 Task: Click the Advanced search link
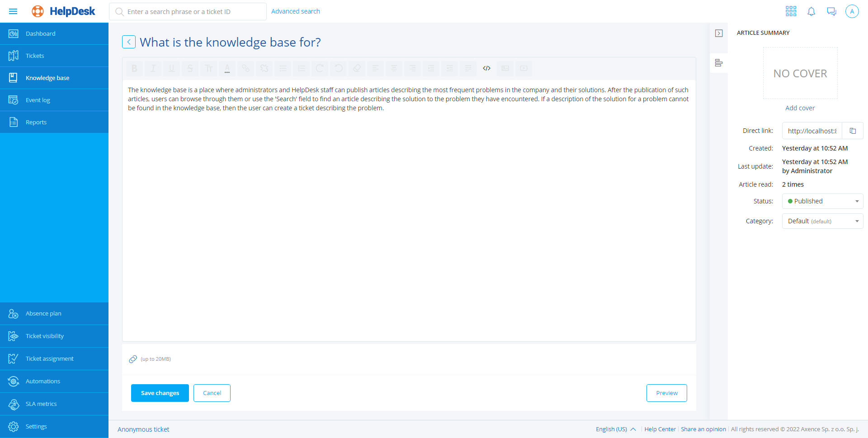pos(295,11)
